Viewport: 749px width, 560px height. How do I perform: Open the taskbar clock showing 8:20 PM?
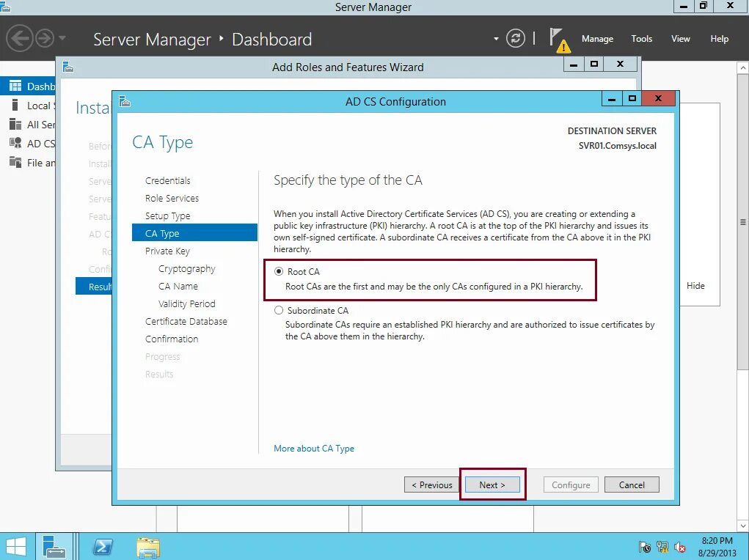pos(717,547)
